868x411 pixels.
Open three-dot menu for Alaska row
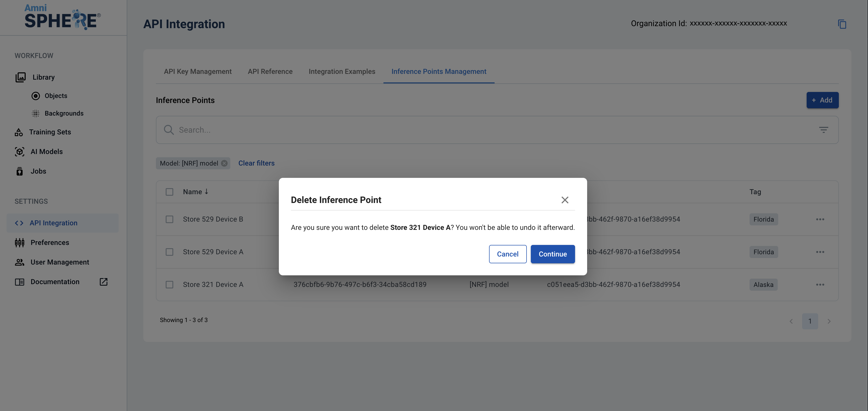[x=820, y=285]
